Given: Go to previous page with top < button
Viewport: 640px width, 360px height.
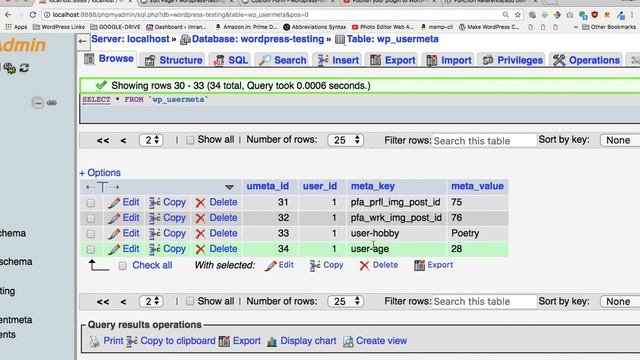Looking at the screenshot, I should point(123,140).
